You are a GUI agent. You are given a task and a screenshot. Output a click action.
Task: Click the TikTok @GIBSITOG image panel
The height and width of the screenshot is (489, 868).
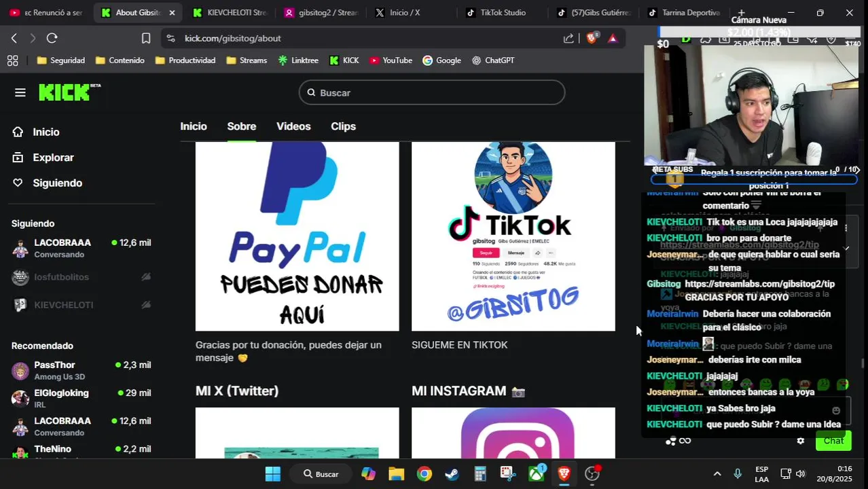(x=513, y=236)
